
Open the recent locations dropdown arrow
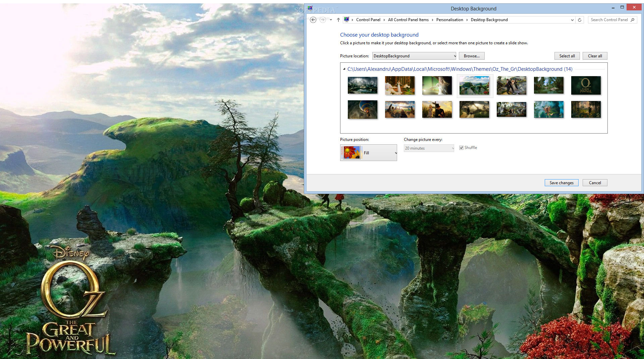pyautogui.click(x=331, y=20)
